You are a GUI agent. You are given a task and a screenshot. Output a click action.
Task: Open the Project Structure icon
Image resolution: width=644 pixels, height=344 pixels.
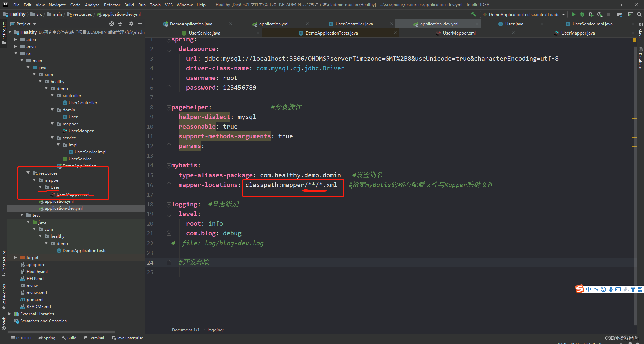click(620, 14)
